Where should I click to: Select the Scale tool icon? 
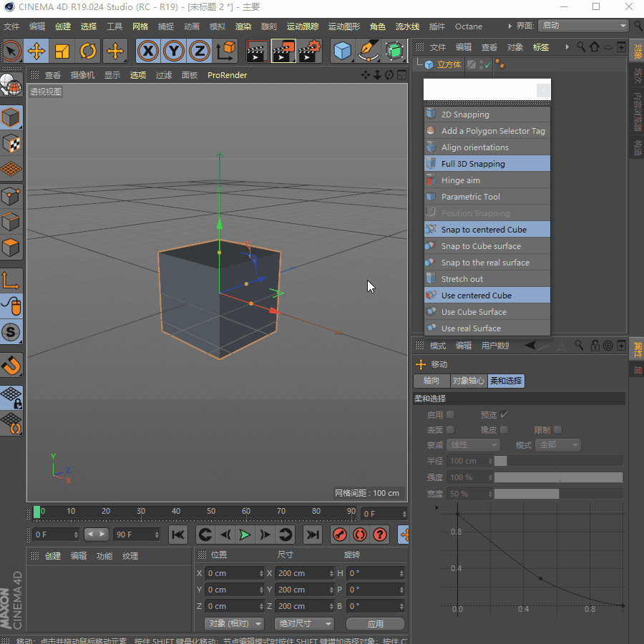[63, 51]
